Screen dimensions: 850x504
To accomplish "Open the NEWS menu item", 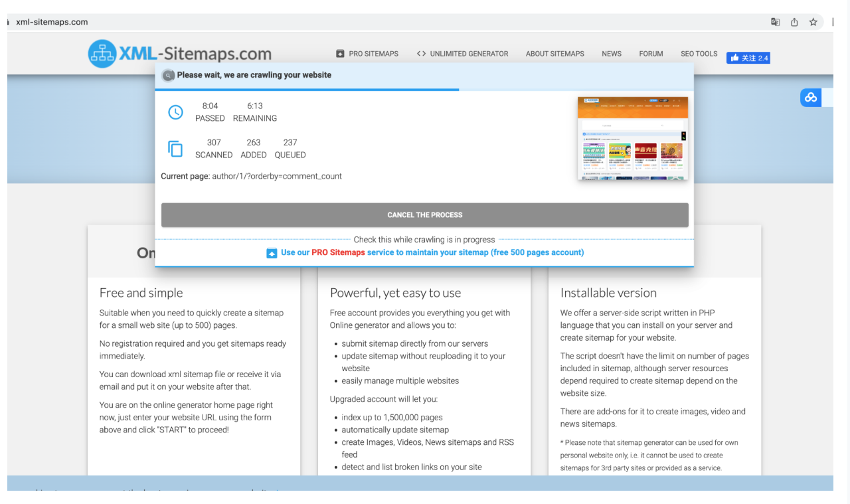I will click(x=612, y=54).
